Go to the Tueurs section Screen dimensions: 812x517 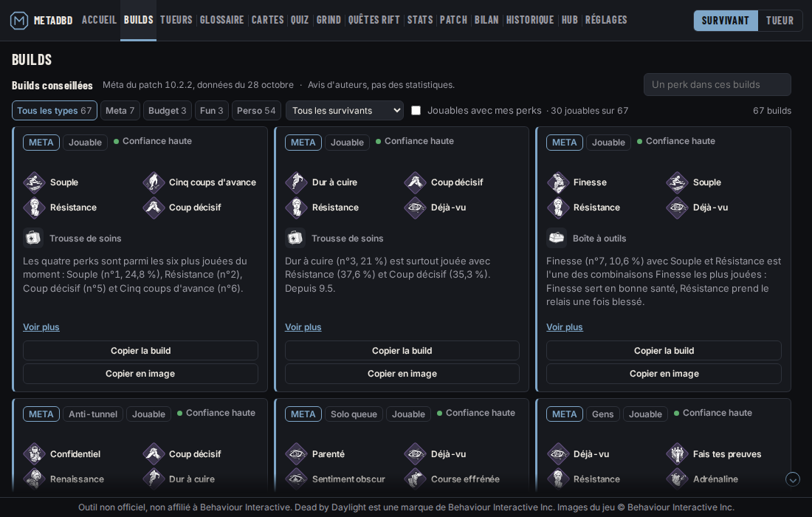click(x=176, y=20)
